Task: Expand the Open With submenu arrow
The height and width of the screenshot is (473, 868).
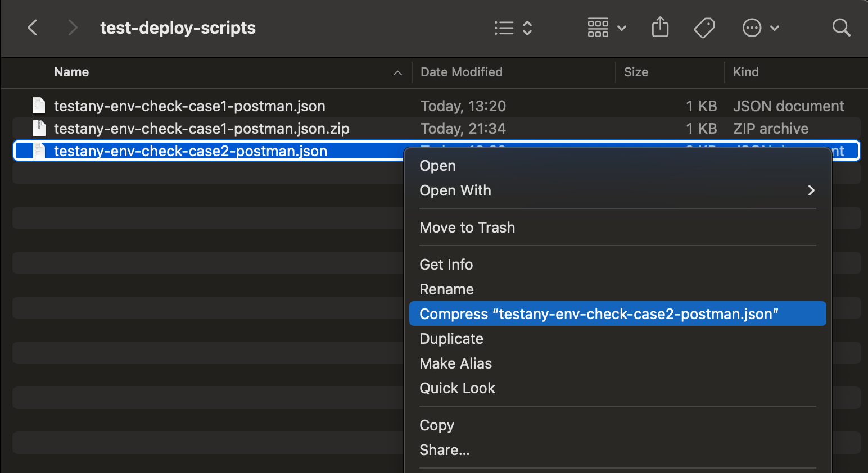Action: pyautogui.click(x=811, y=190)
